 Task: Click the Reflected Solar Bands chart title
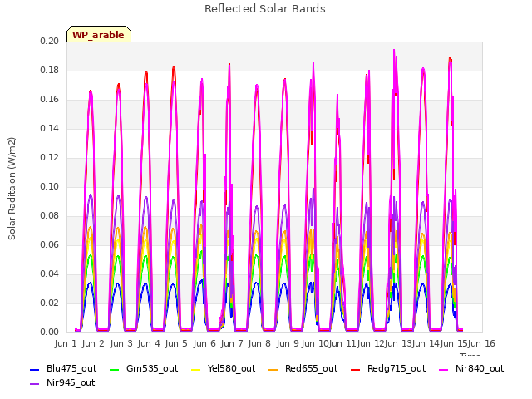[265, 9]
